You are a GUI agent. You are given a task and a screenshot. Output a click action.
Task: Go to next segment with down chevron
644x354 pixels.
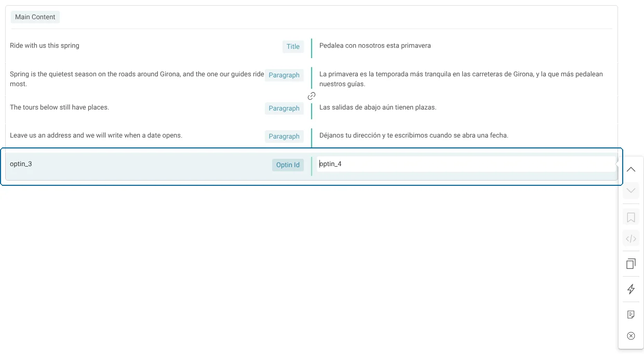pos(631,190)
